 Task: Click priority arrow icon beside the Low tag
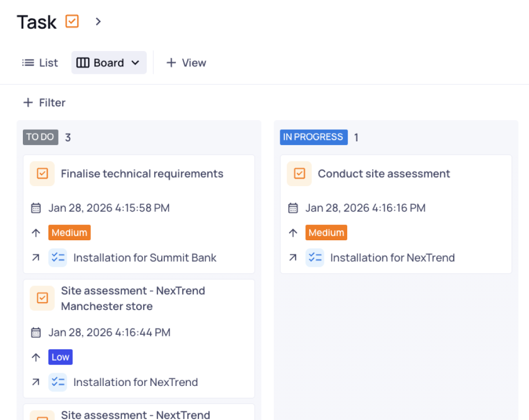point(36,357)
